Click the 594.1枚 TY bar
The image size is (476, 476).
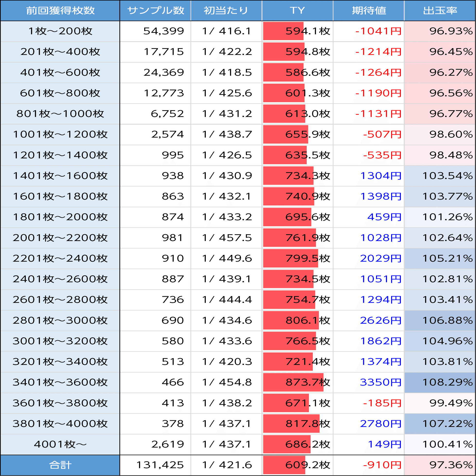pos(283,31)
